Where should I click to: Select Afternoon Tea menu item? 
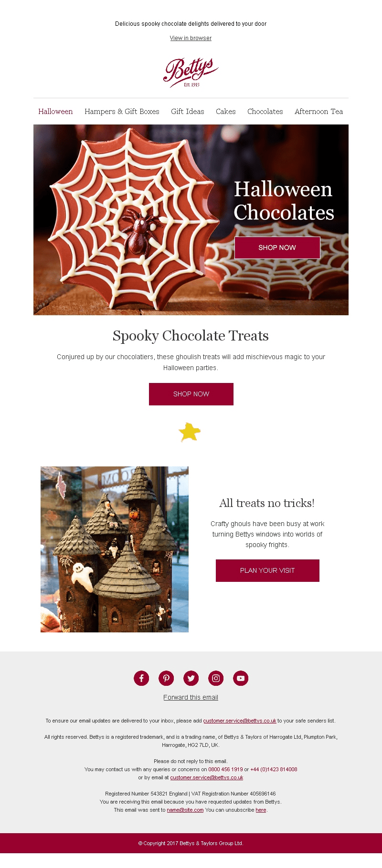point(318,112)
